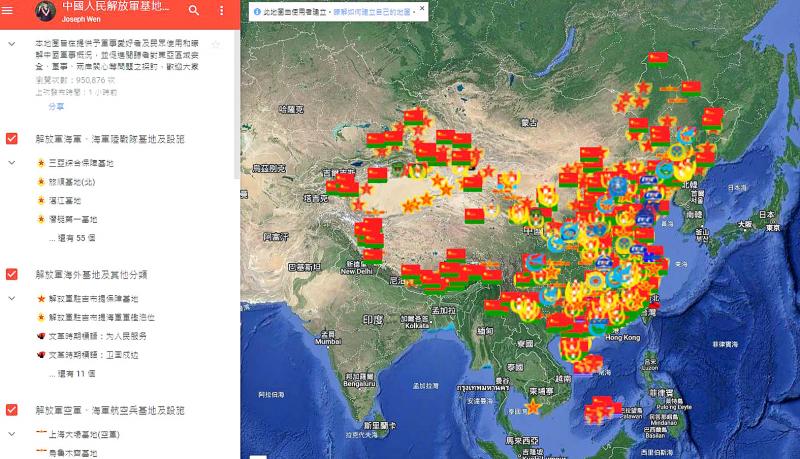Screen dimensions: 800x459
Task: Click the left panel vertical scrollbar
Action: [236, 100]
